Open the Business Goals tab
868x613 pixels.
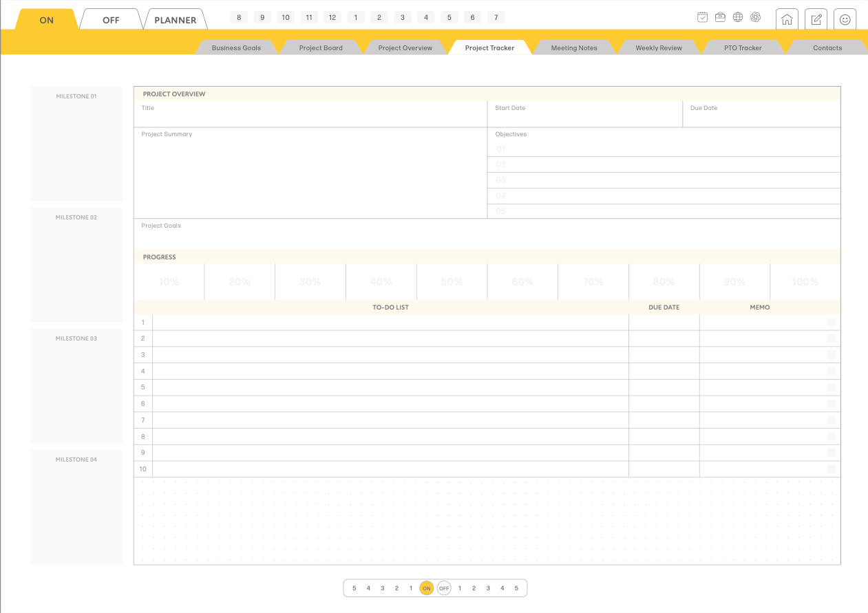[236, 48]
